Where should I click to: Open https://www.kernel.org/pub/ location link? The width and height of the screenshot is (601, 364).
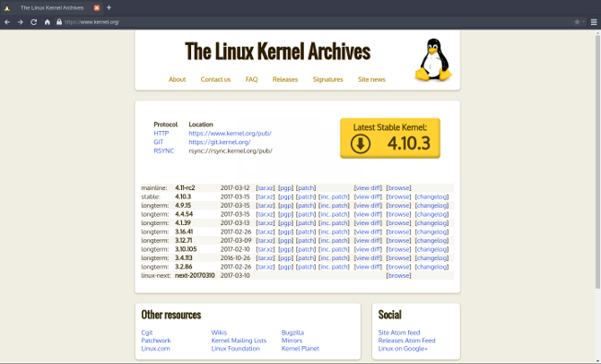pos(230,134)
